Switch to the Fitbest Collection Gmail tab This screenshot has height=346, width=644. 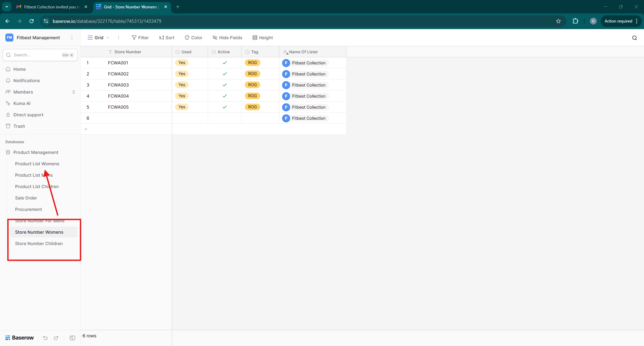tap(50, 7)
